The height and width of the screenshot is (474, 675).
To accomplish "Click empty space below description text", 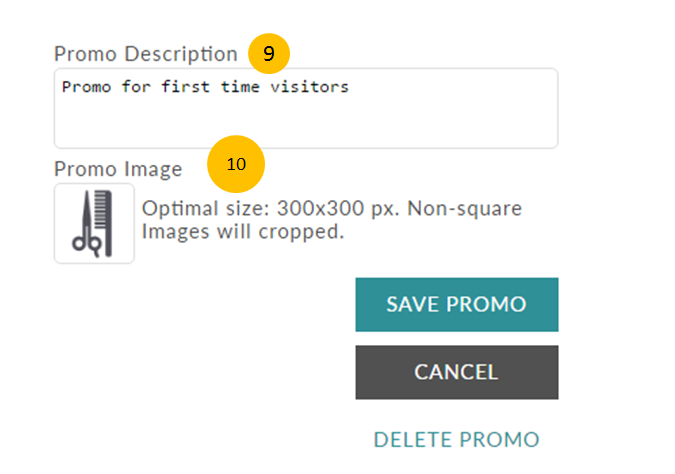I will click(306, 123).
